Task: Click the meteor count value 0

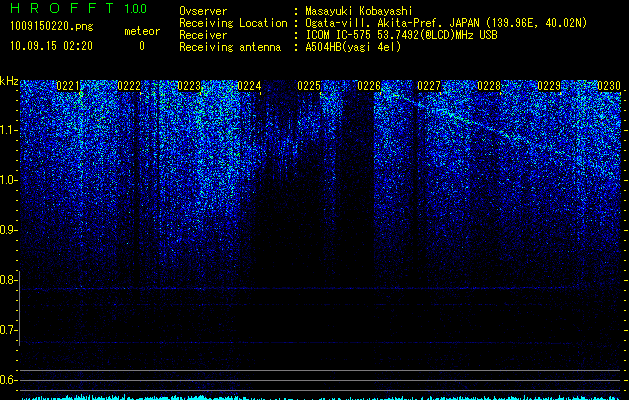Action: pyautogui.click(x=142, y=46)
